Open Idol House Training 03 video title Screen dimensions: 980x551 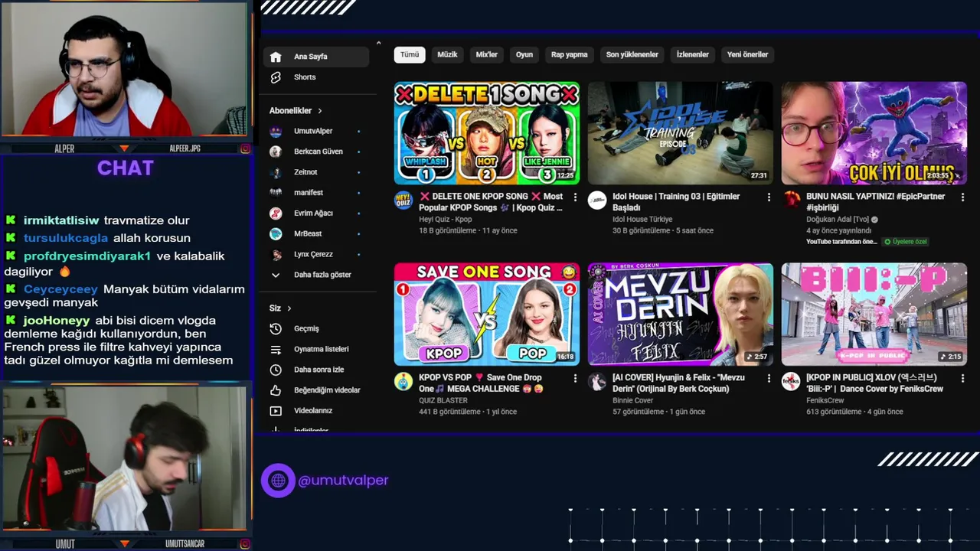pyautogui.click(x=676, y=202)
